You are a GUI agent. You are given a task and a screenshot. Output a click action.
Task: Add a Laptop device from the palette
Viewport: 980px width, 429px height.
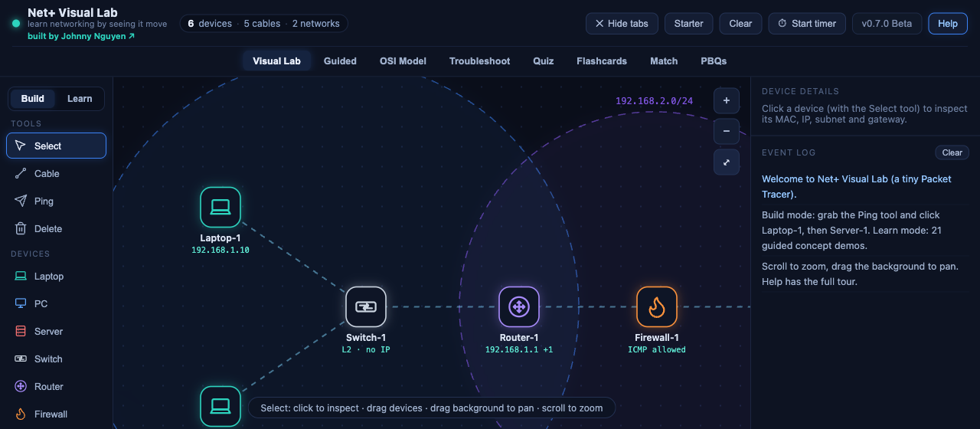click(56, 276)
